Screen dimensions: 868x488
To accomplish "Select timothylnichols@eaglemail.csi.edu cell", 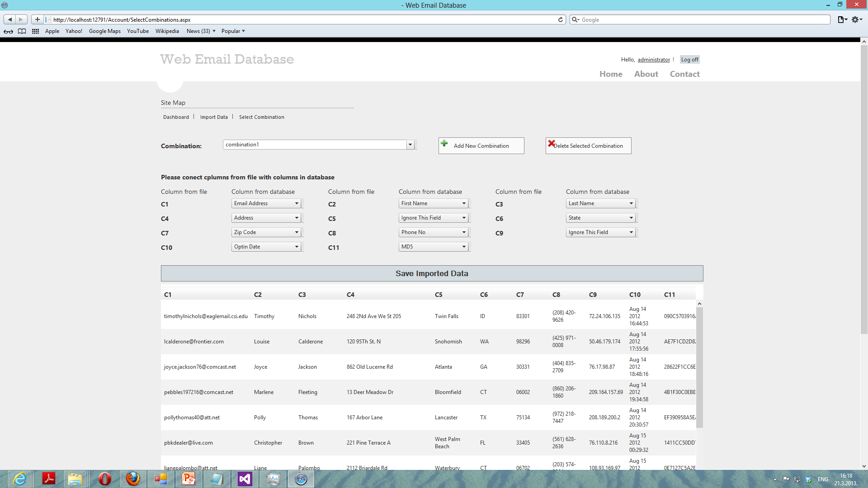I will point(206,316).
